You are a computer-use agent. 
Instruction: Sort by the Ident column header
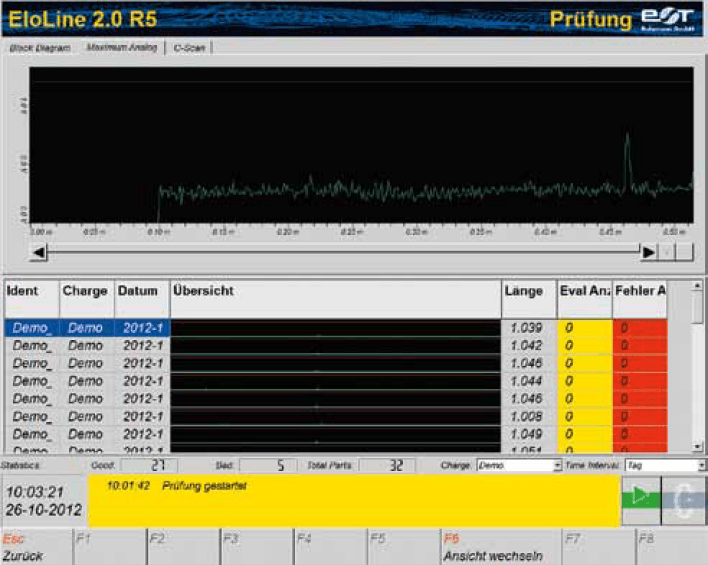[x=32, y=299]
